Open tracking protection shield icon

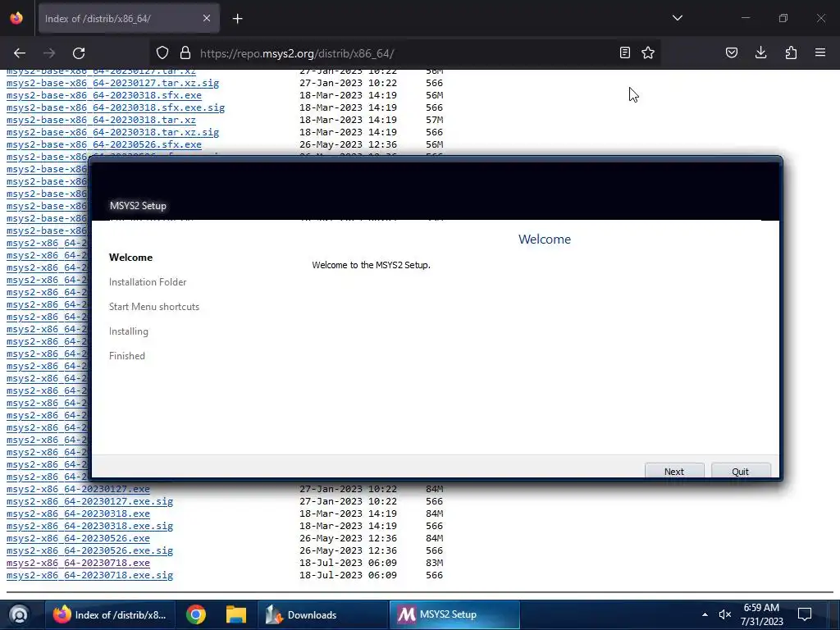click(x=162, y=53)
